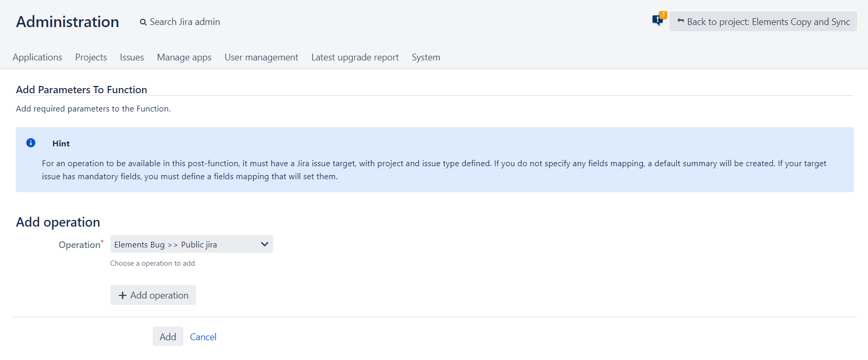The height and width of the screenshot is (360, 868).
Task: Click the plus icon on Add operation
Action: click(122, 295)
